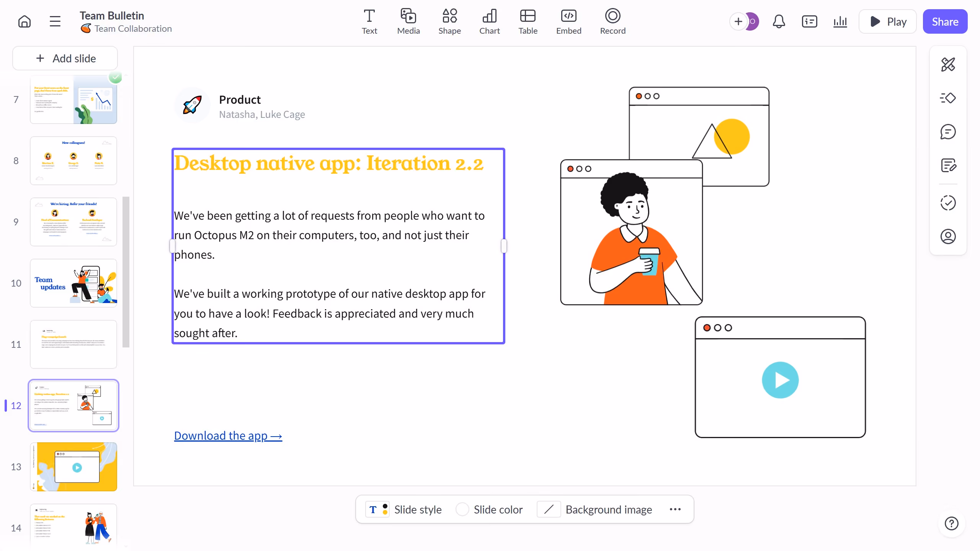Click the Desktop native app heading text
This screenshot has width=980, height=551.
(x=328, y=163)
